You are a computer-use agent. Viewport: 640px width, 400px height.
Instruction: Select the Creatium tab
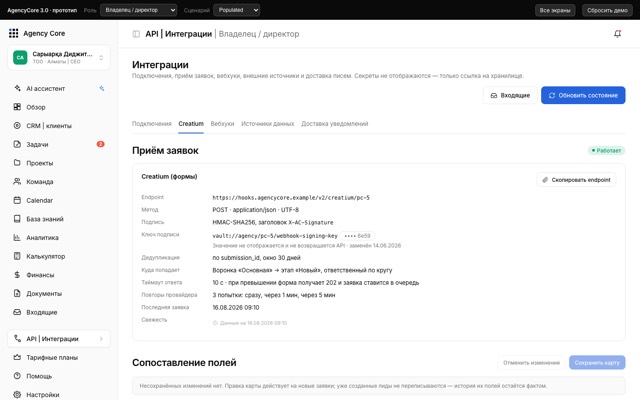[x=191, y=124]
